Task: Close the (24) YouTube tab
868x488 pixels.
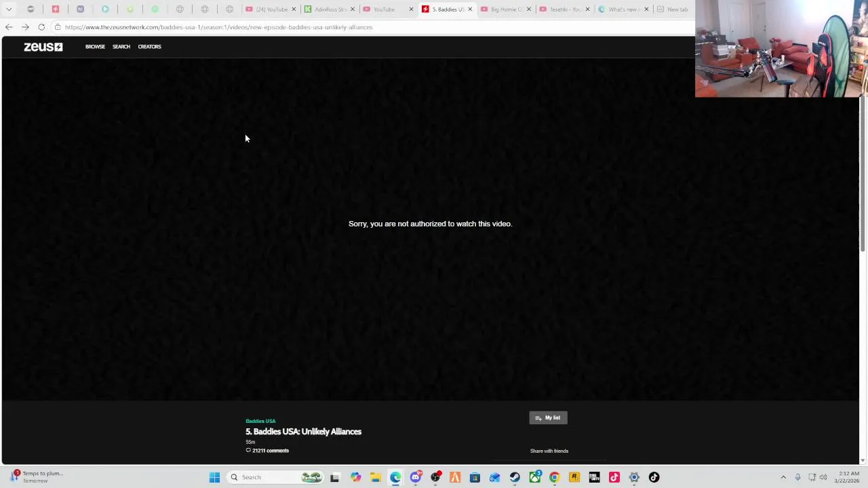Action: pyautogui.click(x=294, y=9)
